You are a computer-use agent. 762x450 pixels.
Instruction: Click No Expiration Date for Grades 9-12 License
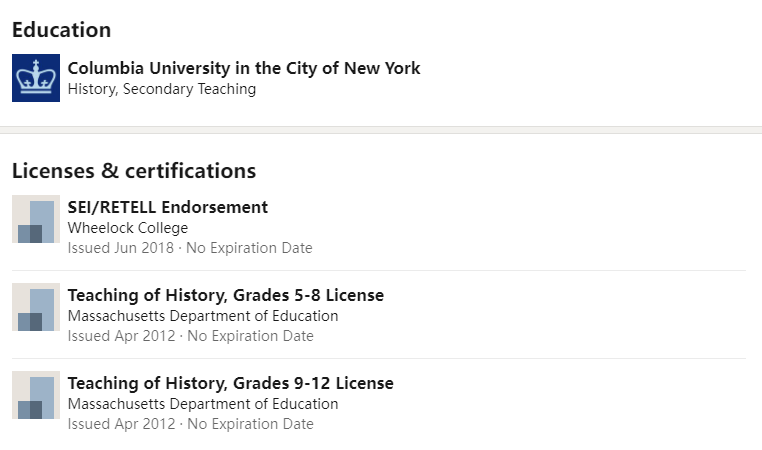(250, 424)
